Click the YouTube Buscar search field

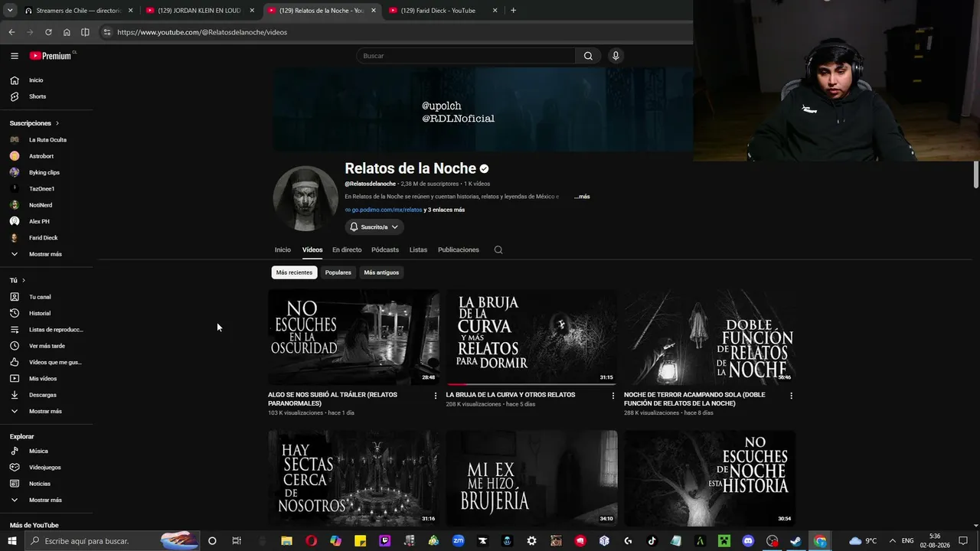point(465,56)
